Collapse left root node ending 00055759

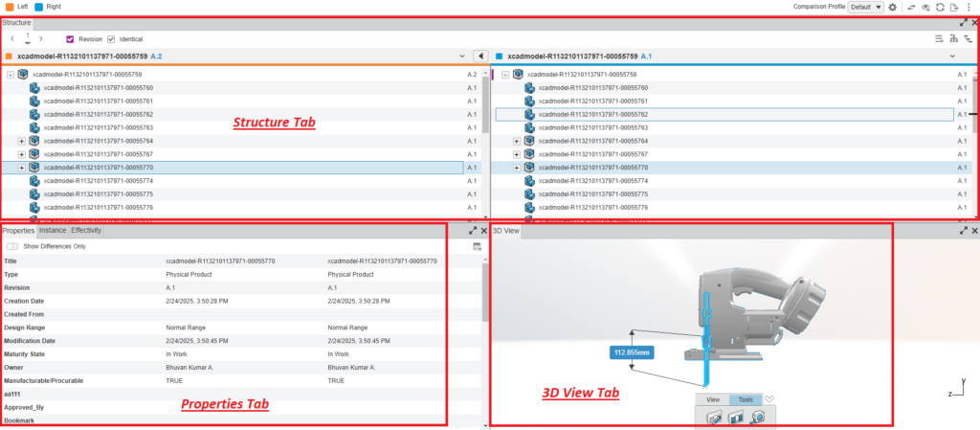(x=10, y=75)
